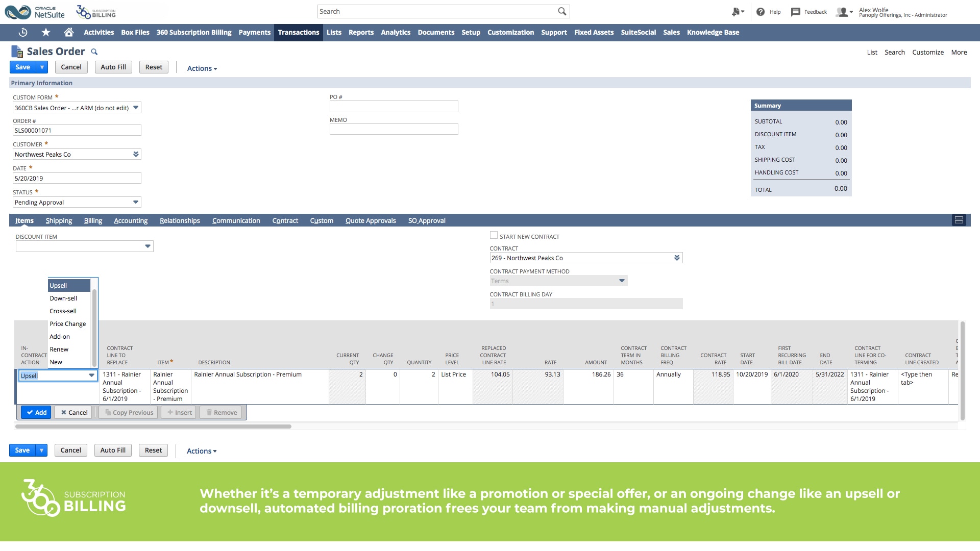Viewport: 980px width, 551px height.
Task: Click into the Memo input field
Action: point(394,130)
